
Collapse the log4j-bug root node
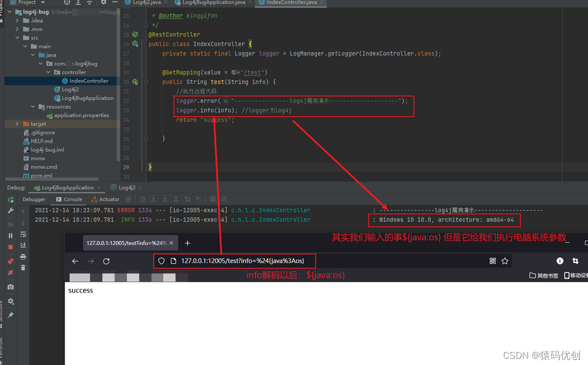pyautogui.click(x=9, y=12)
